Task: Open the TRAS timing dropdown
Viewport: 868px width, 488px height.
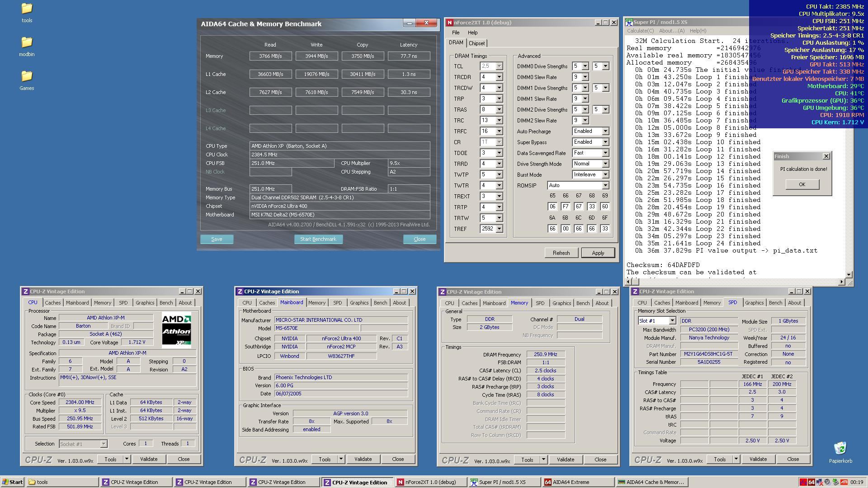Action: (x=499, y=110)
